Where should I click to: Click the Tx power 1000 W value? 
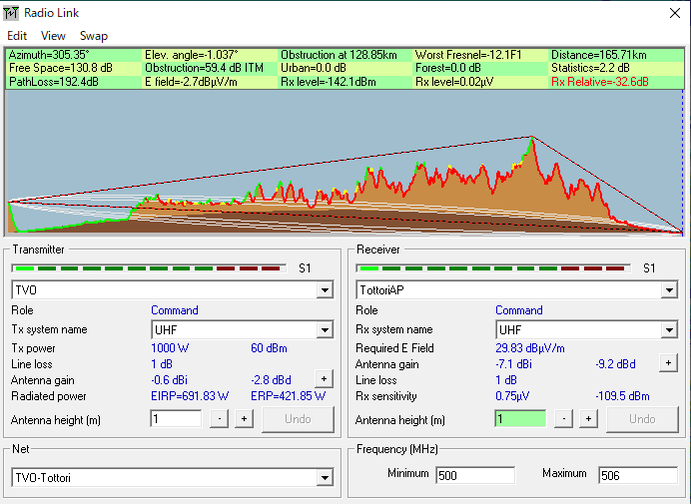point(170,348)
